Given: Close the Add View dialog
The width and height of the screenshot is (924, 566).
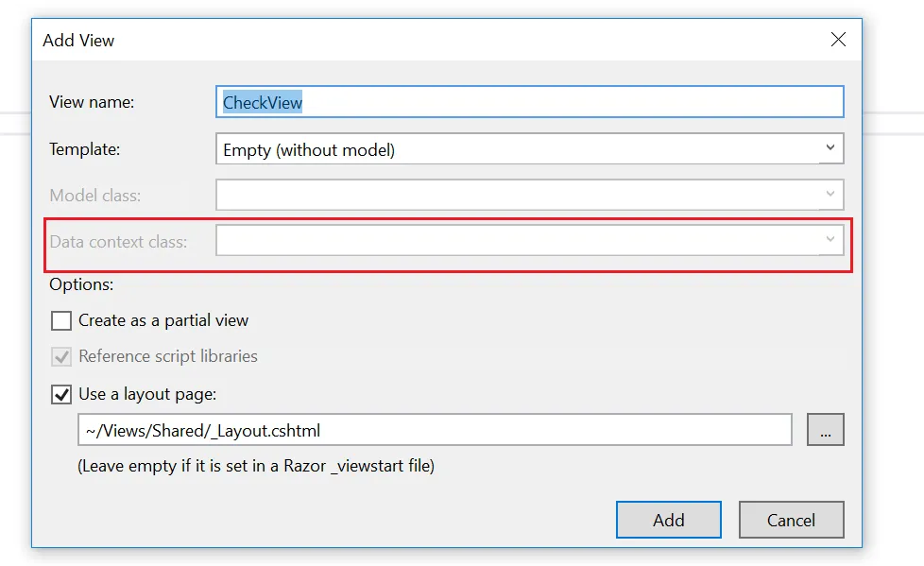Looking at the screenshot, I should tap(837, 40).
